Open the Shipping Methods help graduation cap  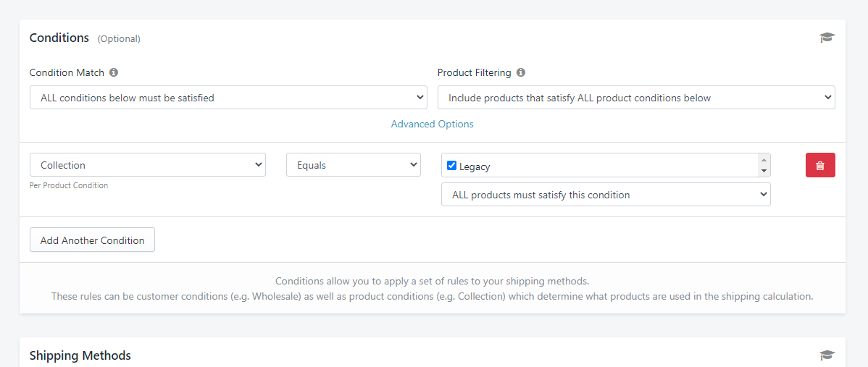[827, 355]
